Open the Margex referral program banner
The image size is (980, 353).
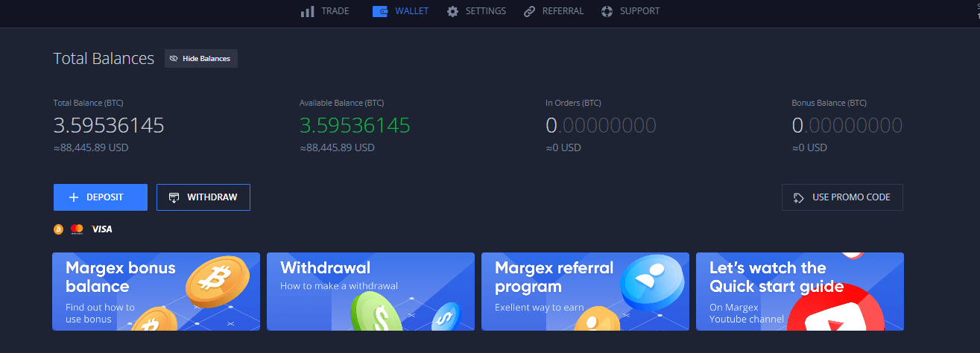585,291
